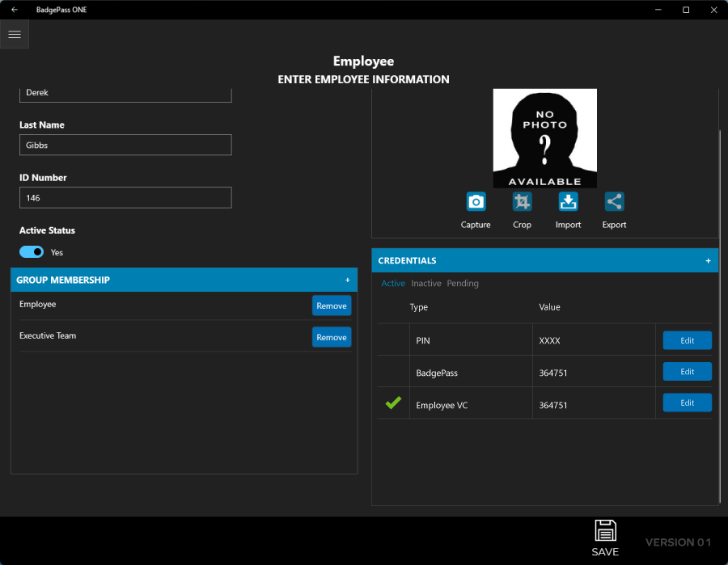Select the Active credentials tab

393,284
